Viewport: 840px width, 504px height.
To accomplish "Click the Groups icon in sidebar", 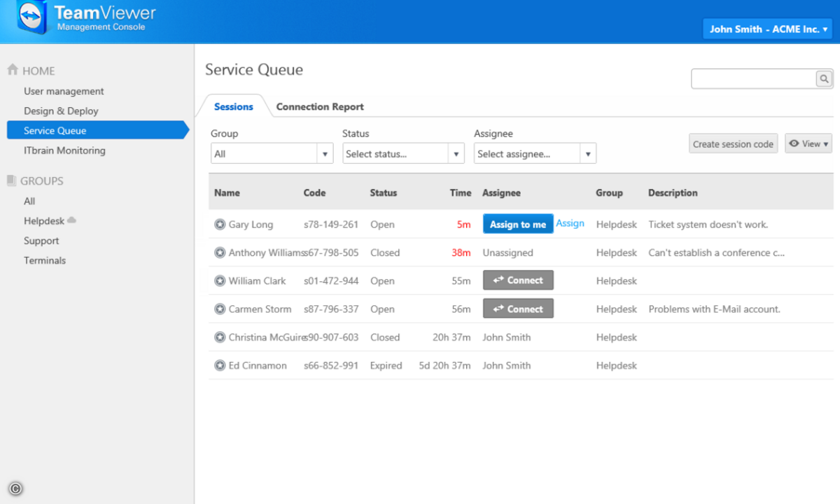I will point(11,181).
